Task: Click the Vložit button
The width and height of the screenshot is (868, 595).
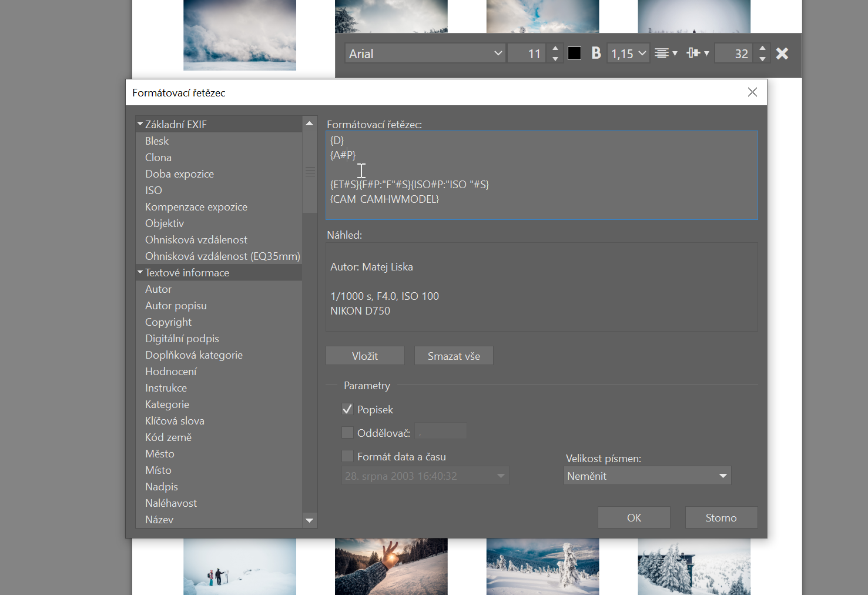Action: [365, 356]
